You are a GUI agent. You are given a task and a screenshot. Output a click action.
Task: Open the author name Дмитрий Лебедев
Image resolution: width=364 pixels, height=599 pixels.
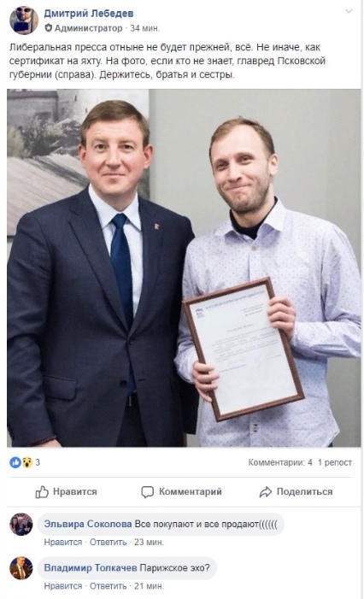click(x=89, y=14)
